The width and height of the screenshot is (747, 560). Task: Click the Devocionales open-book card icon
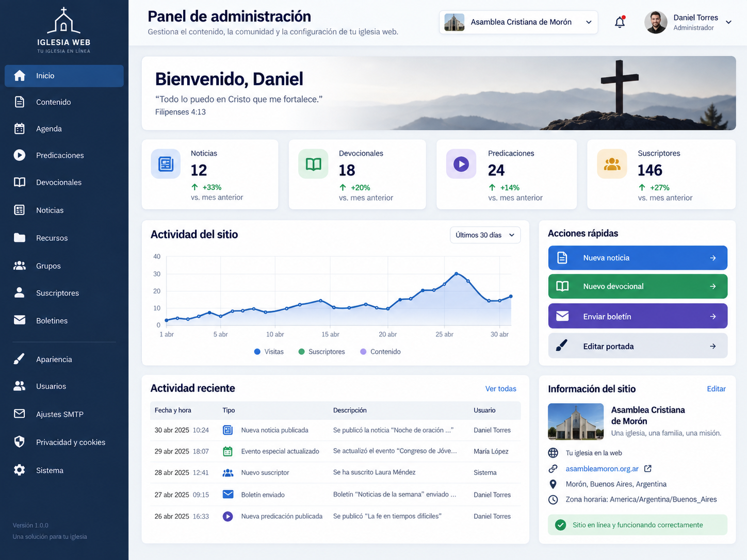point(313,164)
